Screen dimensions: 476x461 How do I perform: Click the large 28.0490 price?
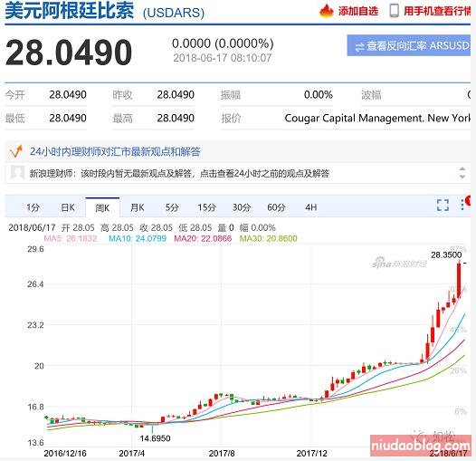pos(69,53)
